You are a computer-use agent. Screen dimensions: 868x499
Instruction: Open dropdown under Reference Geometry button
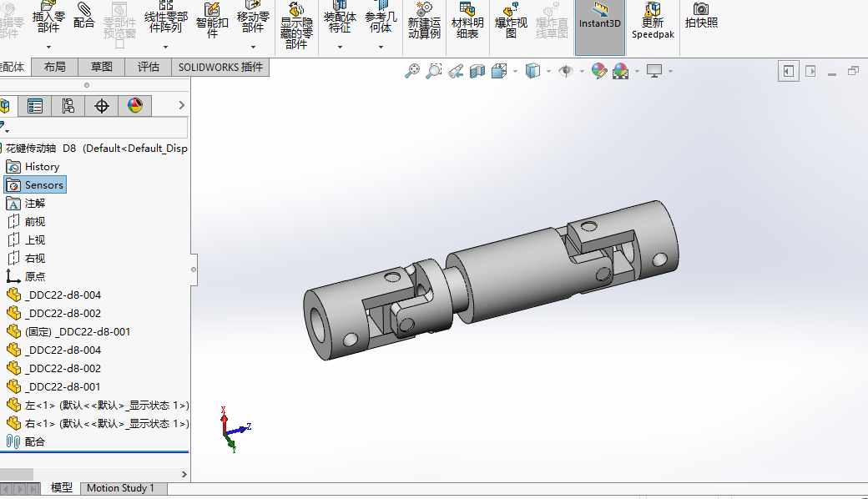click(x=381, y=47)
